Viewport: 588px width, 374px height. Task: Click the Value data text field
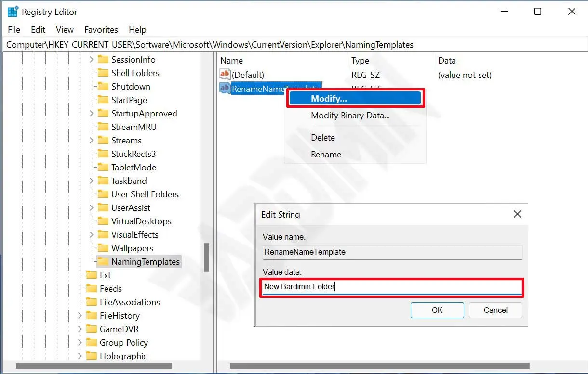[391, 287]
